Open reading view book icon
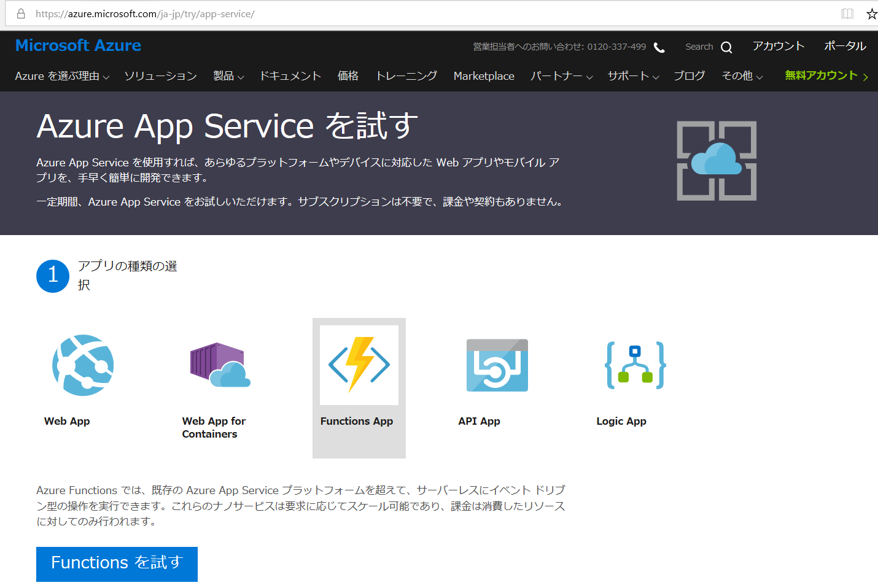Viewport: 878px width, 588px height. pyautogui.click(x=847, y=14)
